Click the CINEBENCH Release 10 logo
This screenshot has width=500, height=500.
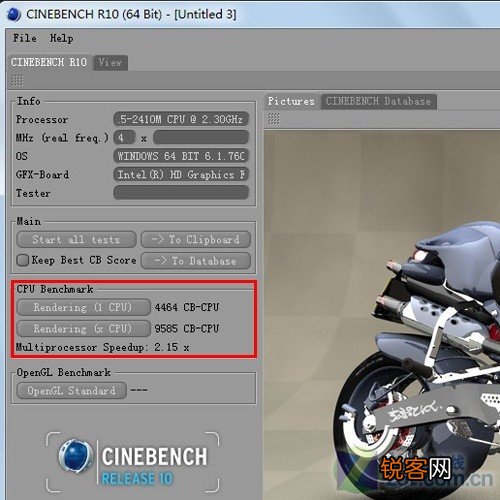pyautogui.click(x=133, y=462)
